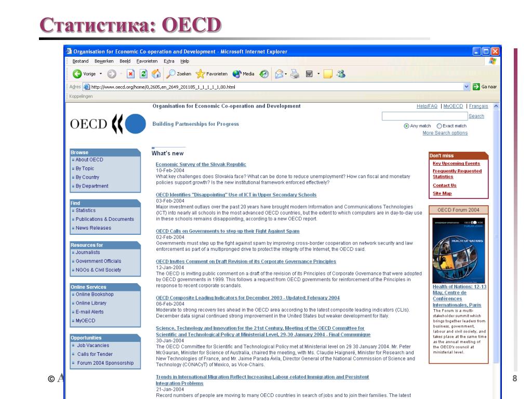Open Key Upcoming Events link

[456, 163]
